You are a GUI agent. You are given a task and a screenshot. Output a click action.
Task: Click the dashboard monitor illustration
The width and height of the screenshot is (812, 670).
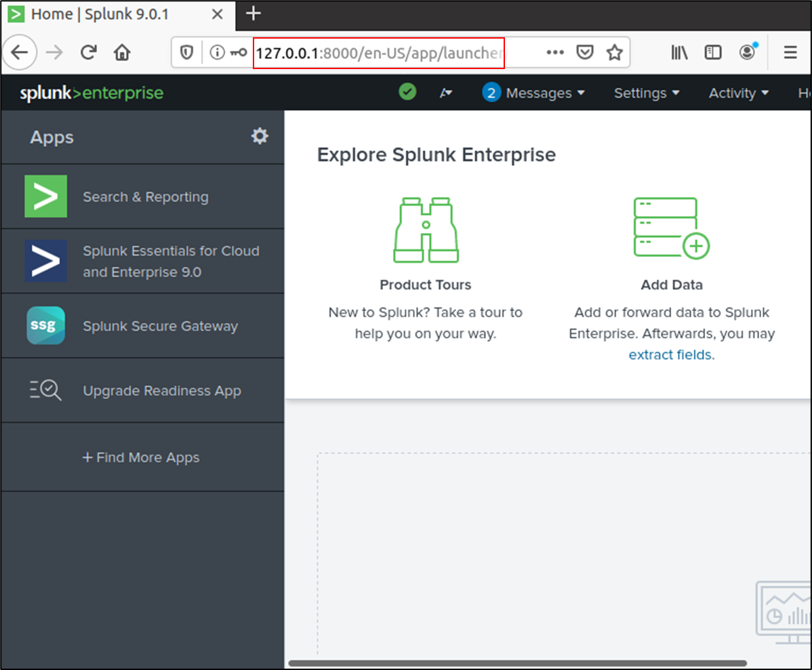(784, 612)
